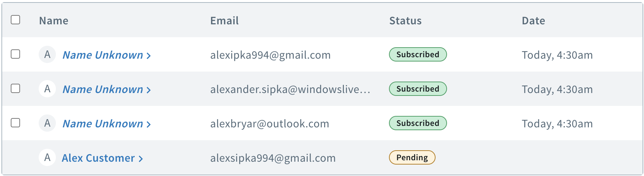The width and height of the screenshot is (644, 176).
Task: Open Name Unknown link for alexipka994@gmail.com
Action: coord(103,55)
